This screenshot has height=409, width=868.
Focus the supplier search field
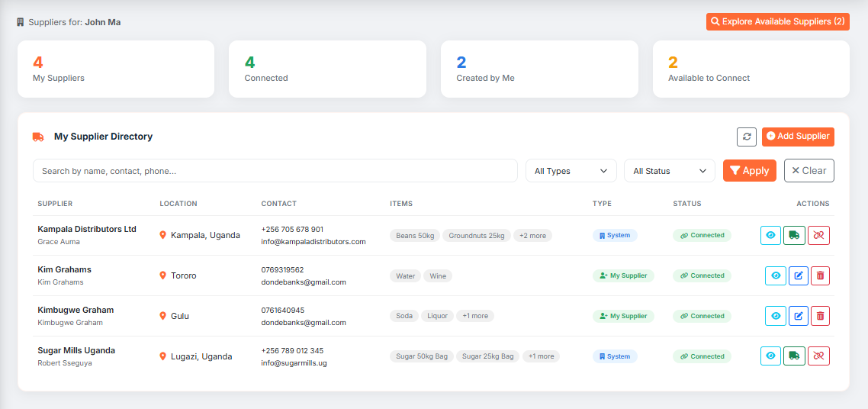(275, 171)
